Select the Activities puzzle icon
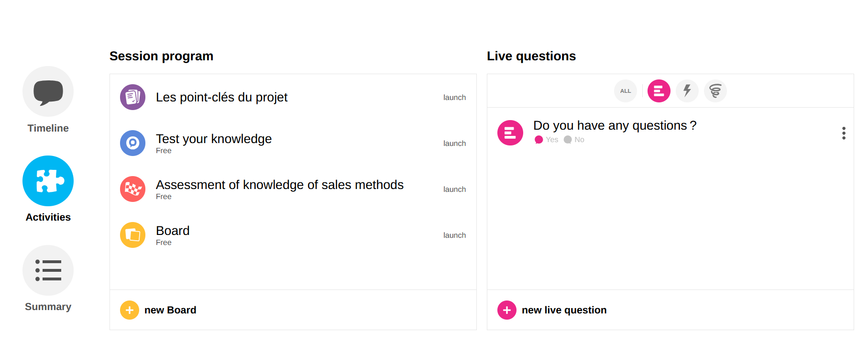Screen dimensions: 868x345 tap(48, 181)
